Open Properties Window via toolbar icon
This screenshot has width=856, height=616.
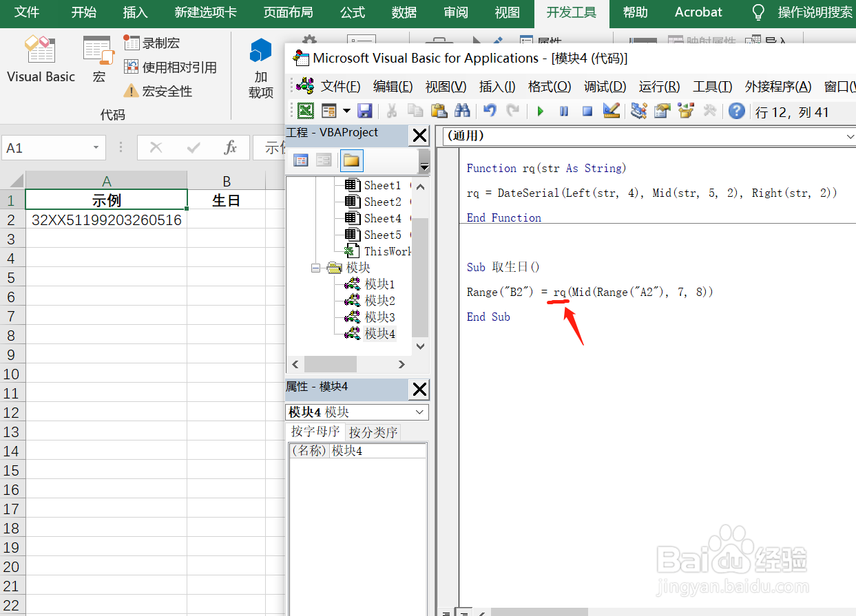(662, 111)
